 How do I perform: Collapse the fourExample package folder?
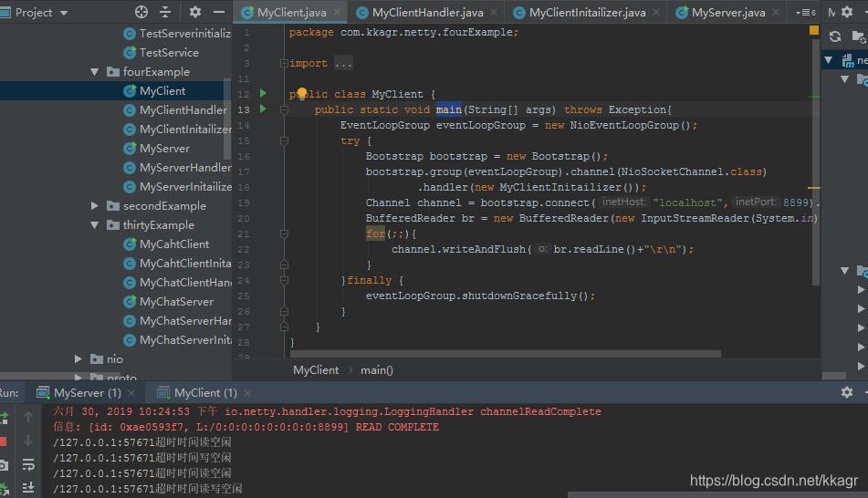94,72
